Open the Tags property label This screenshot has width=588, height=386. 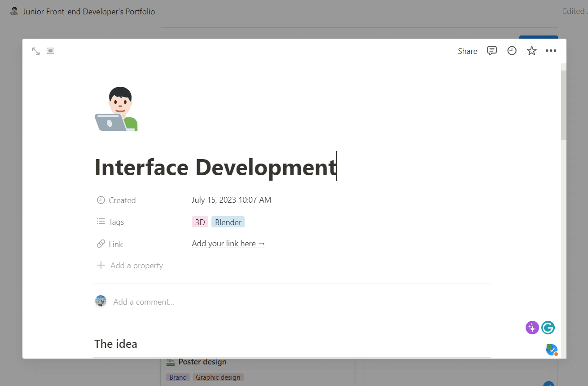click(x=116, y=222)
